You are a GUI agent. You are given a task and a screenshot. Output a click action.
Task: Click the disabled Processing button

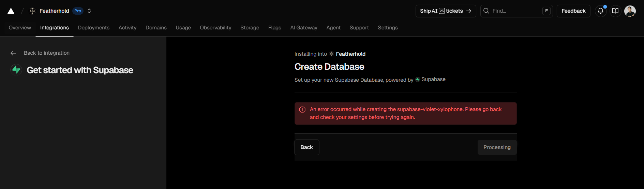(497, 147)
